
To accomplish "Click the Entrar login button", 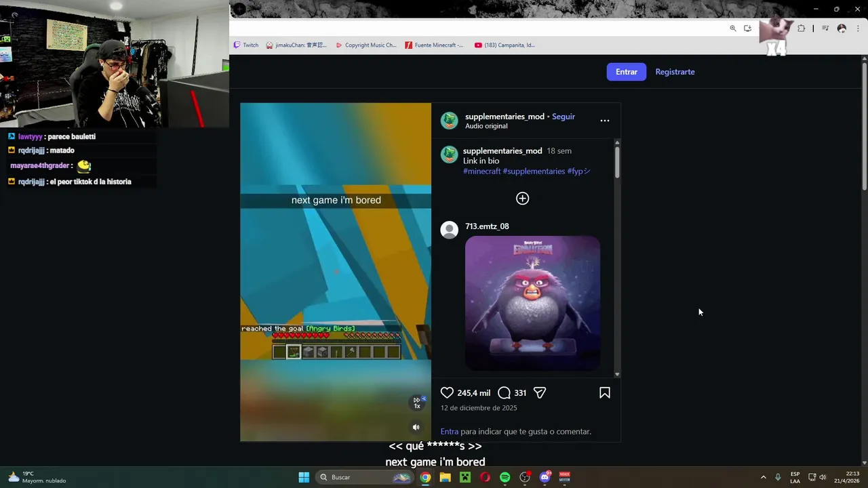I will click(x=627, y=72).
